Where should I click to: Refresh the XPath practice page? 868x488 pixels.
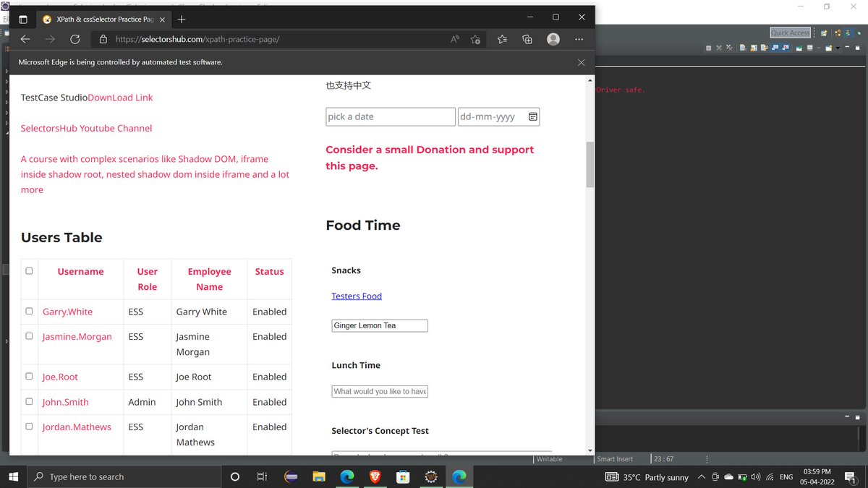(x=75, y=39)
